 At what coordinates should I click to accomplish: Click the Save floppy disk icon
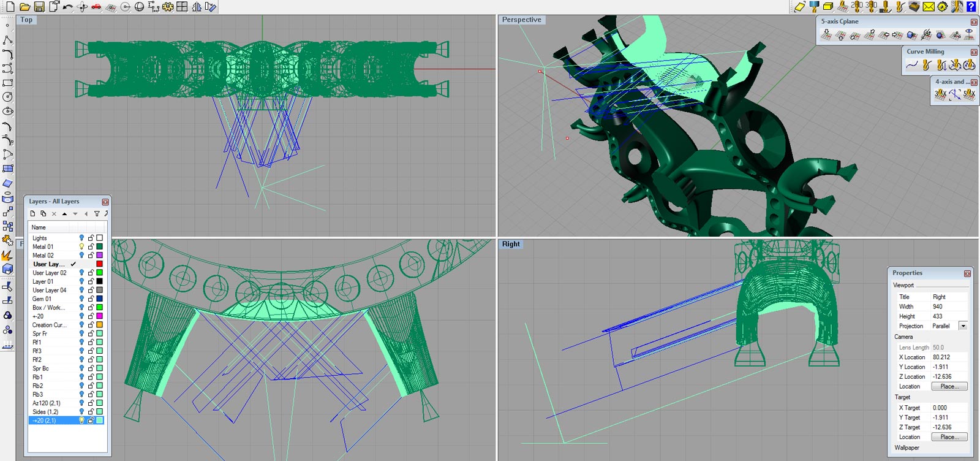pyautogui.click(x=39, y=7)
